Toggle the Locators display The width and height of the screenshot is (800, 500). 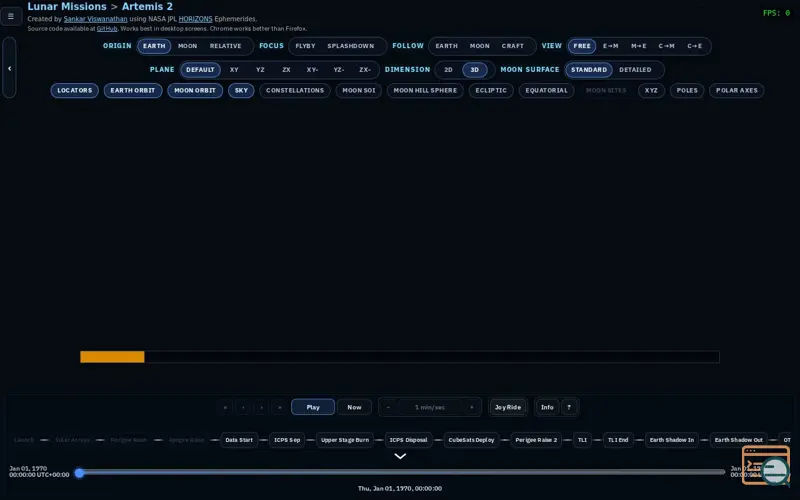[x=74, y=90]
